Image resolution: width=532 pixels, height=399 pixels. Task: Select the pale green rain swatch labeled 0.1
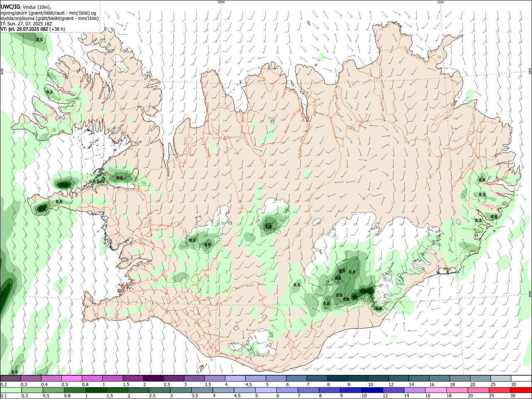pos(11,390)
